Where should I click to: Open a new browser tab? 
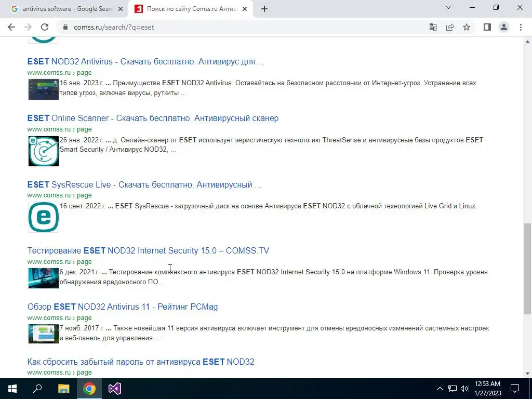pos(264,9)
